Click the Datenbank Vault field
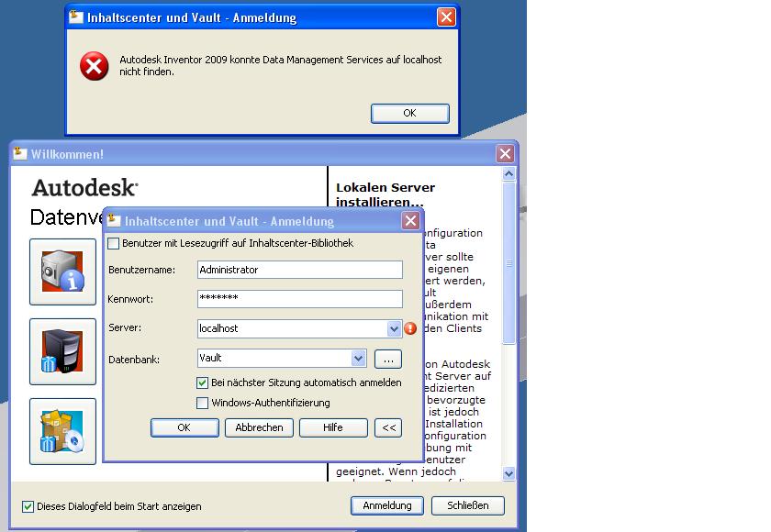Image resolution: width=771 pixels, height=532 pixels. (274, 358)
